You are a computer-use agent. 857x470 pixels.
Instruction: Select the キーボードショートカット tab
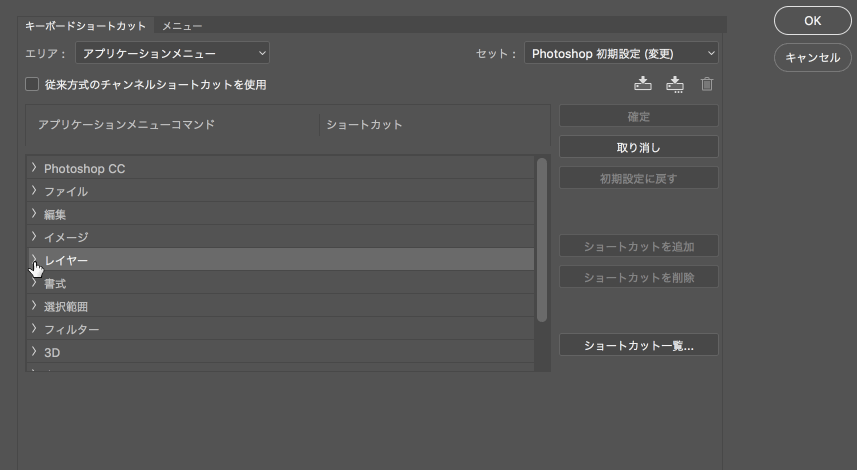85,26
